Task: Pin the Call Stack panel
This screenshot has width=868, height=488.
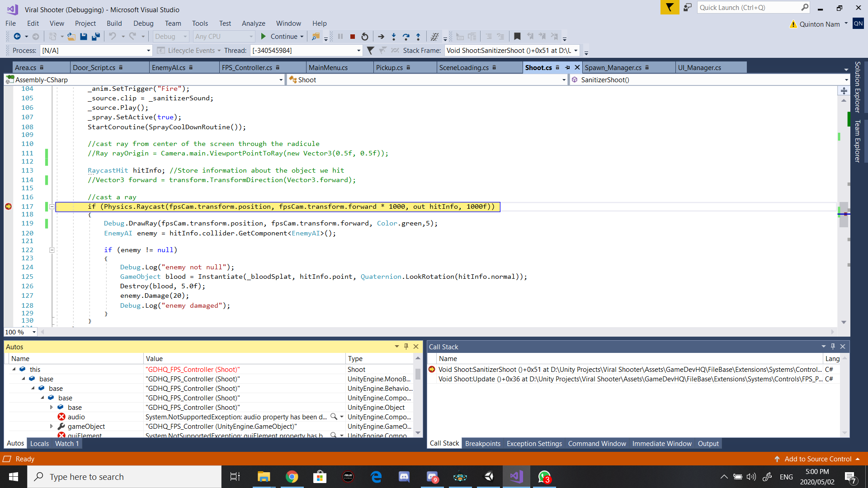Action: click(833, 347)
